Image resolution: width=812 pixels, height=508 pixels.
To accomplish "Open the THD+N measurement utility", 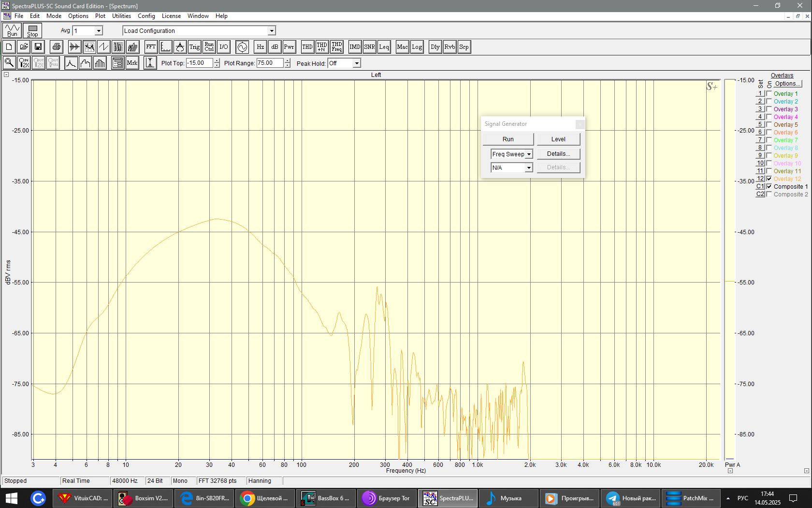I will 321,47.
